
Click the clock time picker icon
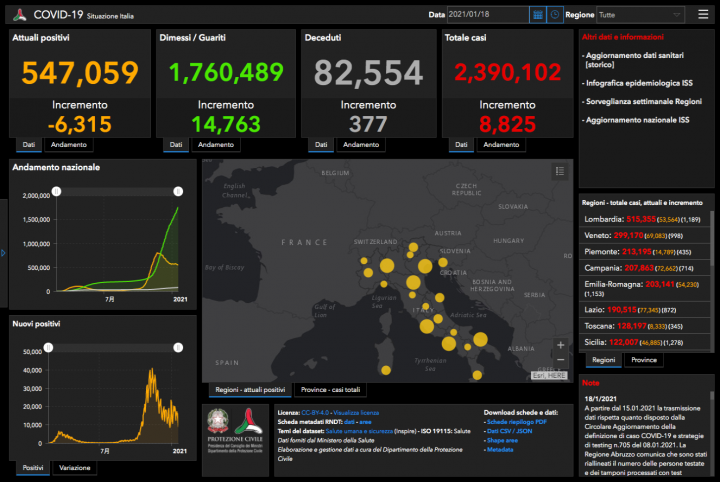(554, 15)
